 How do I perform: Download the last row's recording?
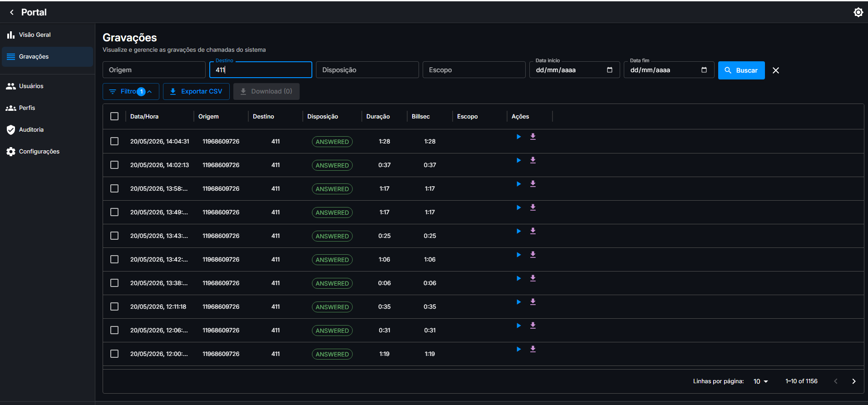click(533, 349)
